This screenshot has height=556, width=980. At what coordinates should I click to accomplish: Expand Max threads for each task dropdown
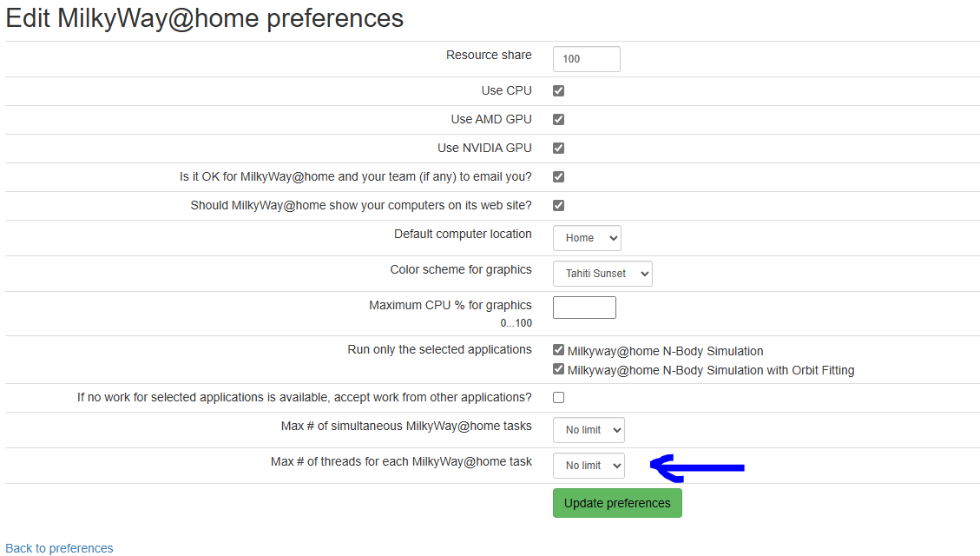[x=589, y=466]
